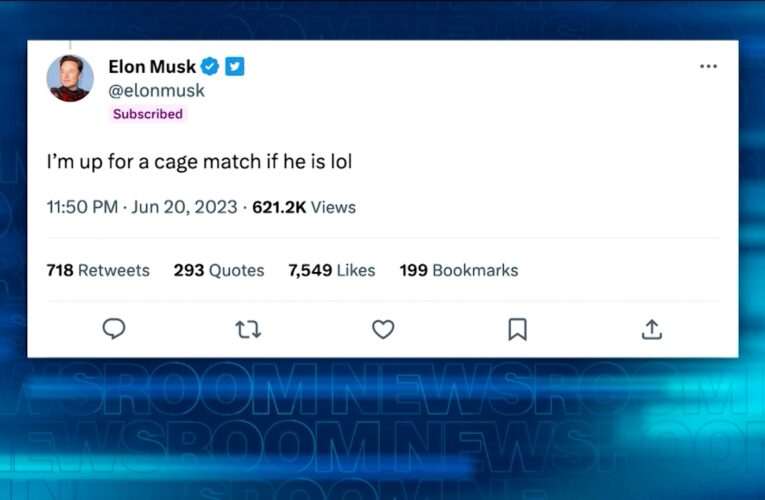Click the 199 Bookmarks count

tap(459, 270)
